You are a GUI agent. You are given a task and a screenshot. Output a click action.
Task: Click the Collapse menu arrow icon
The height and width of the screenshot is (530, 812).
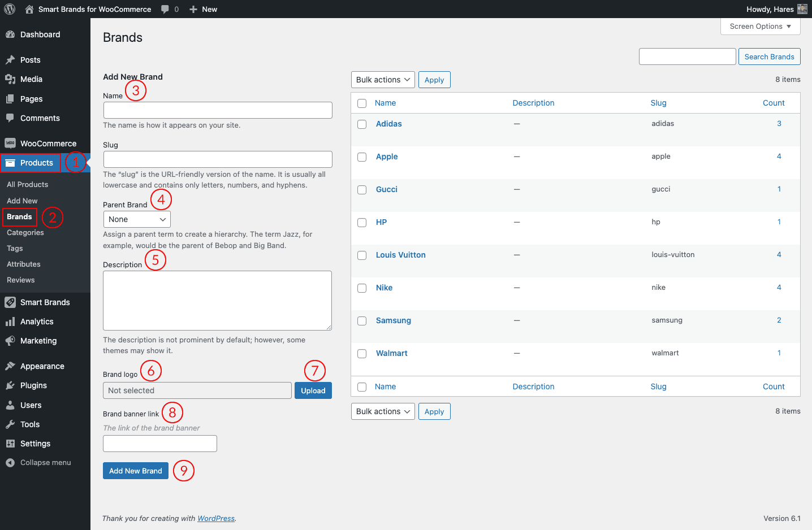[x=10, y=463]
